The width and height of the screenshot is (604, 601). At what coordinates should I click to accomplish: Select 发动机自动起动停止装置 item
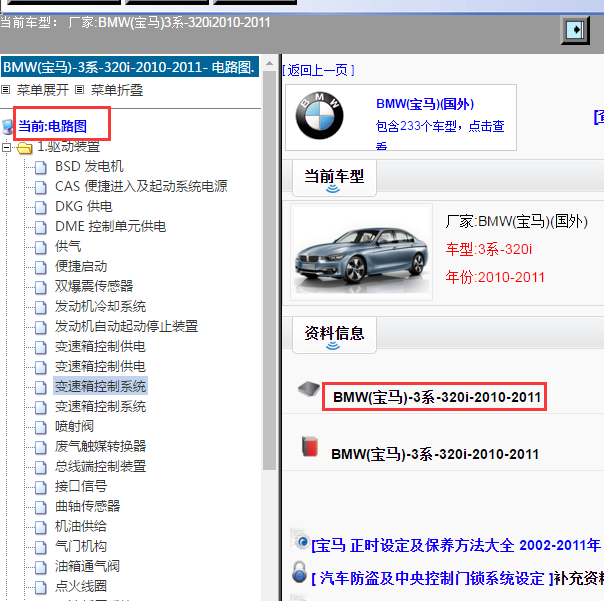[126, 326]
